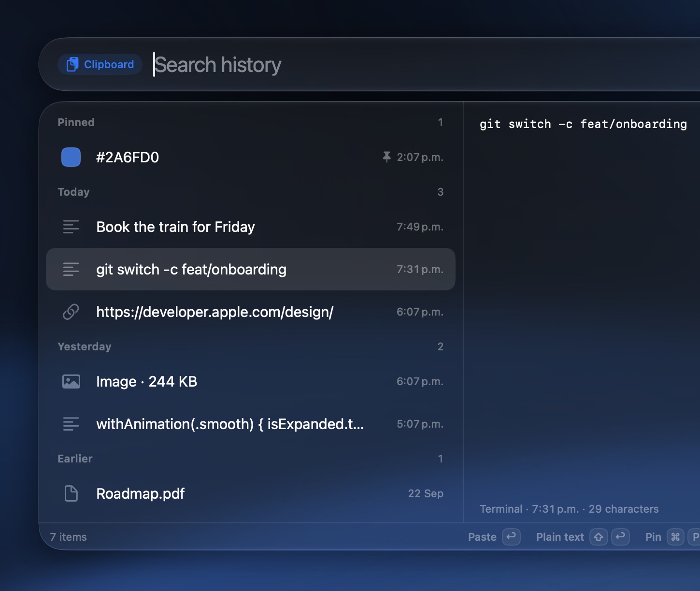Click the preview text 'git switch -c feat/onboarding'
The width and height of the screenshot is (700, 591).
pyautogui.click(x=583, y=124)
